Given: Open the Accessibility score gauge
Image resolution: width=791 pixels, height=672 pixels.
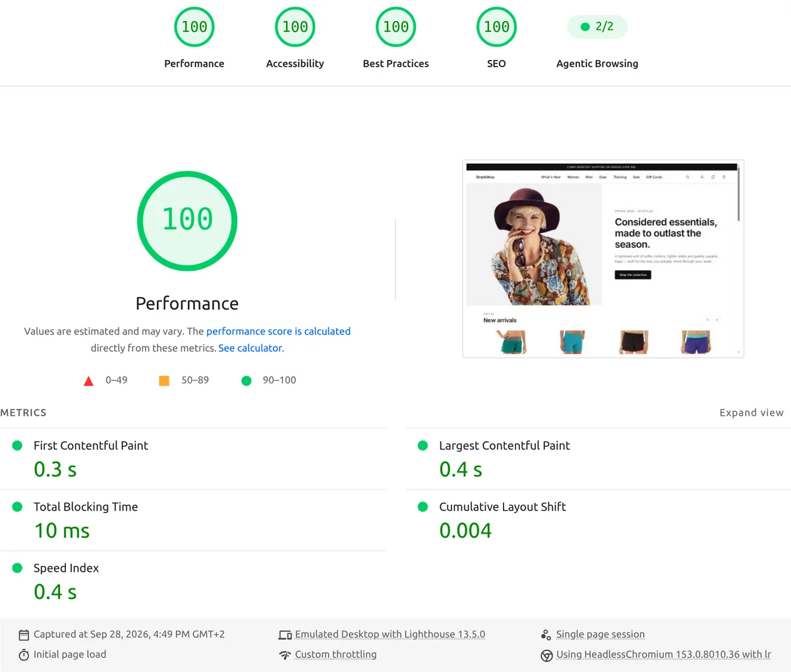Looking at the screenshot, I should coord(295,27).
